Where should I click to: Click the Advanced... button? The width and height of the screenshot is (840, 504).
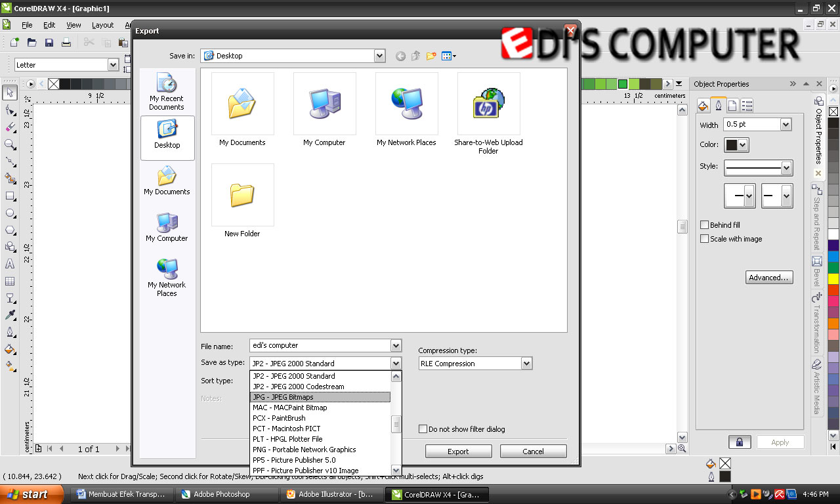point(769,278)
